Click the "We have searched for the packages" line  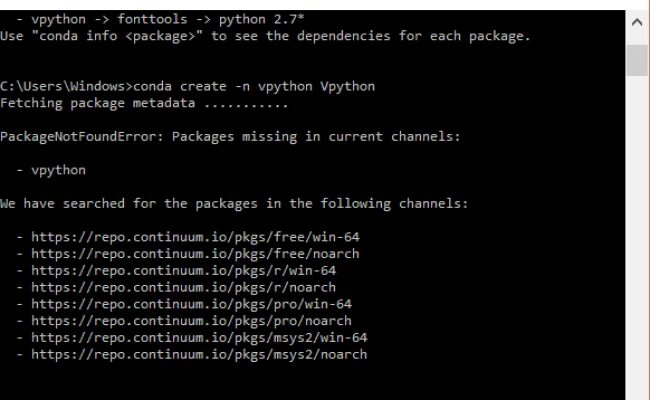[234, 204]
